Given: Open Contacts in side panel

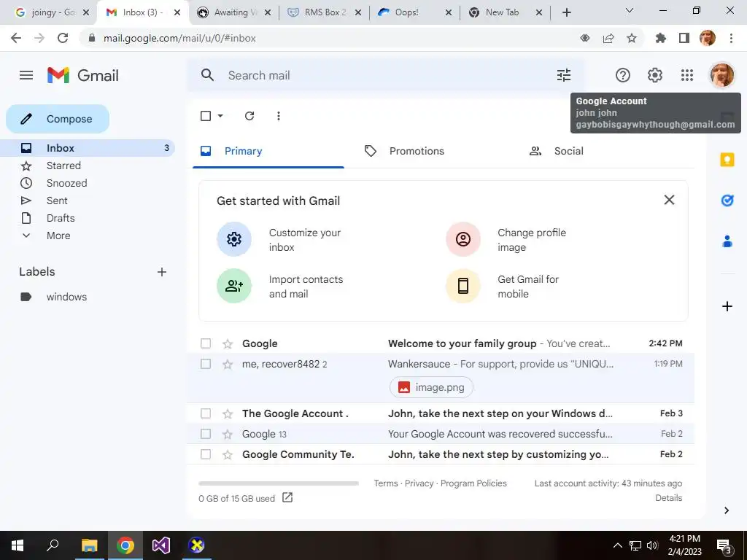Looking at the screenshot, I should click(x=727, y=241).
